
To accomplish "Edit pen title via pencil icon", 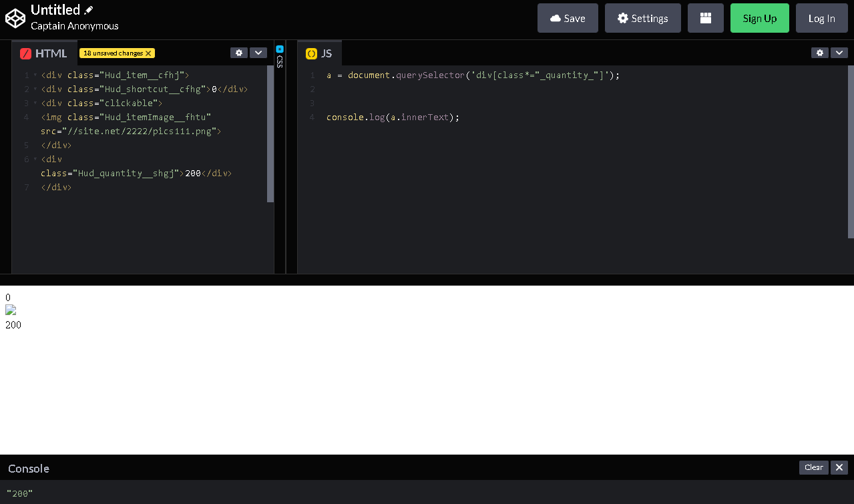I will click(x=89, y=10).
